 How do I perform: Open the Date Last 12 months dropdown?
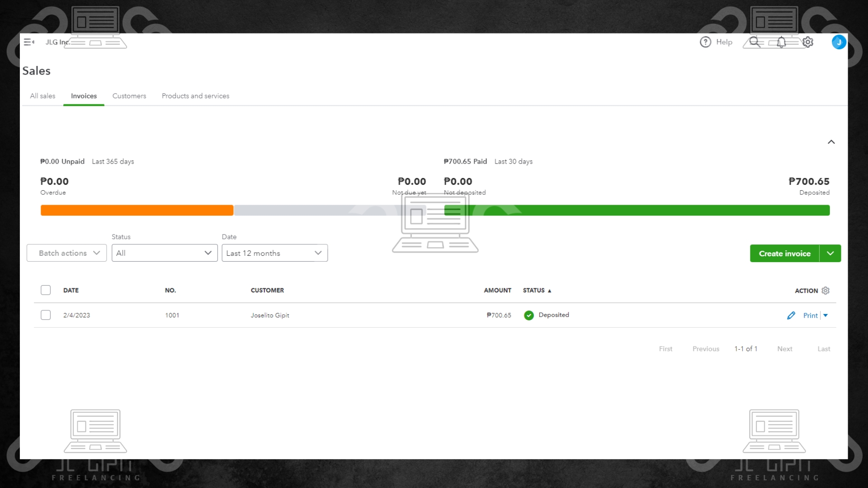pos(274,253)
